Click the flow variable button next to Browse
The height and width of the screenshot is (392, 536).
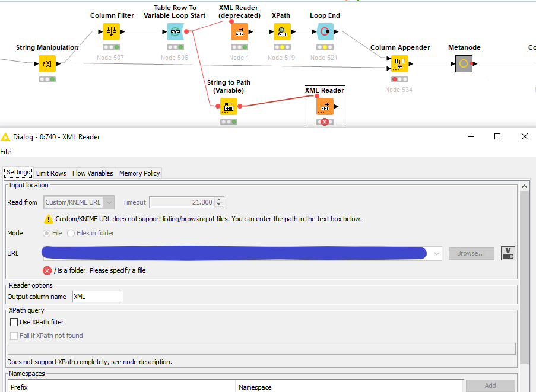point(508,253)
